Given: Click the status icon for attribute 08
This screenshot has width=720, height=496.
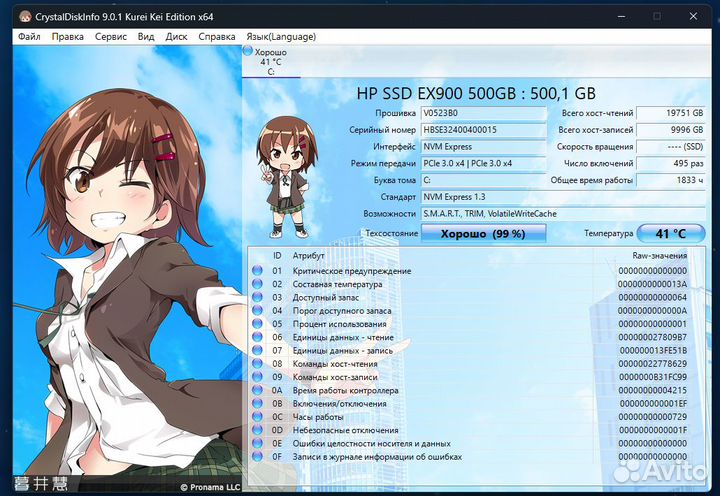Looking at the screenshot, I should pyautogui.click(x=257, y=364).
